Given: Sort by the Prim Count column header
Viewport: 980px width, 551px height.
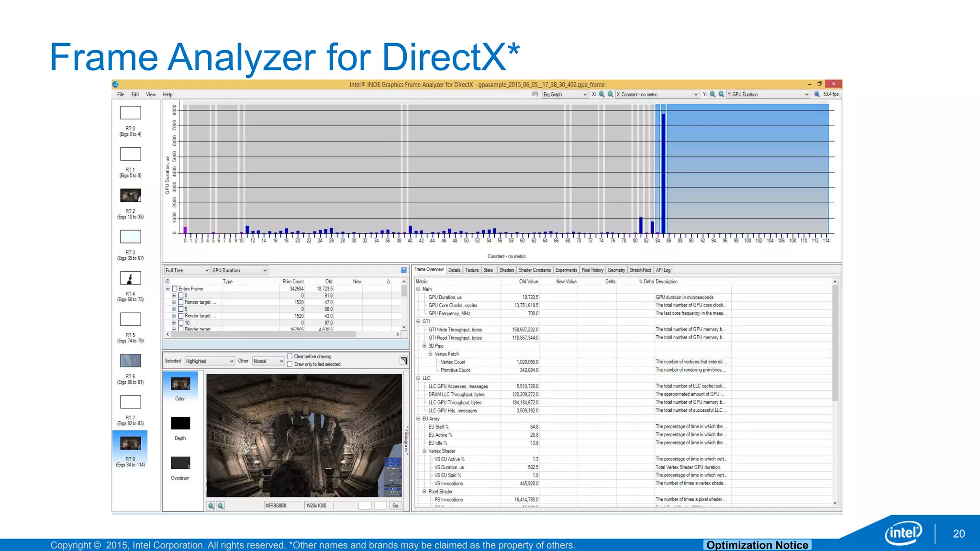Looking at the screenshot, I should click(x=293, y=282).
